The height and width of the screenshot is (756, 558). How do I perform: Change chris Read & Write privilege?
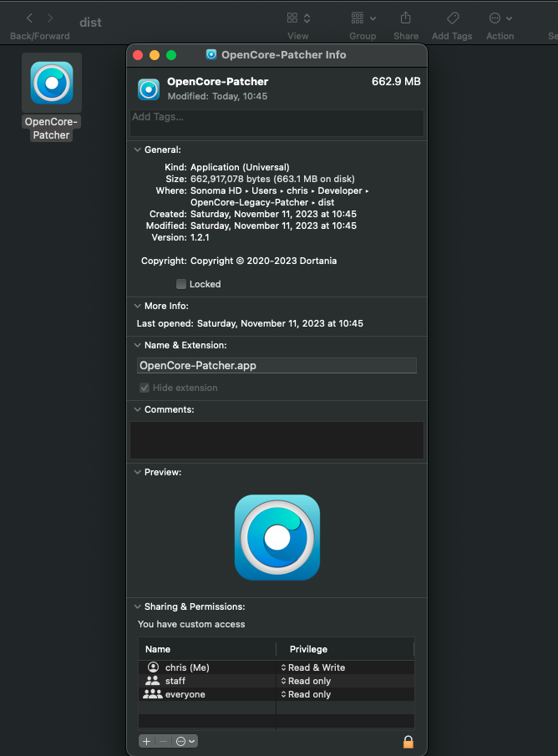pos(313,667)
